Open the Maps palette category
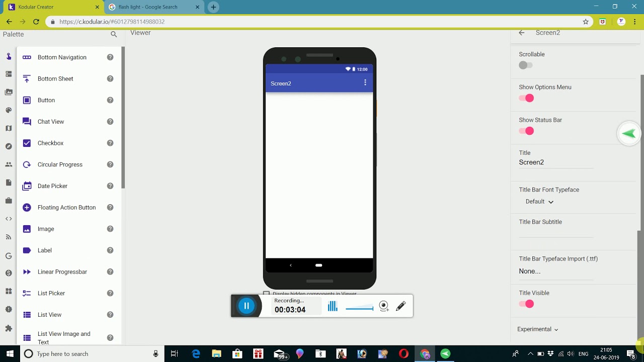Screen dimensions: 644x362 point(9,128)
